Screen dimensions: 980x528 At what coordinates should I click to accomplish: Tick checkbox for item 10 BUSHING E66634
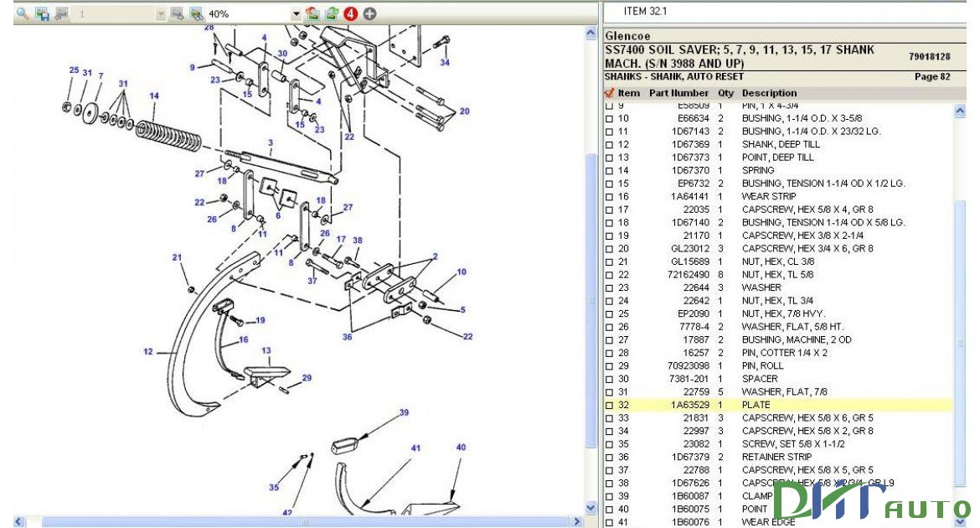(x=610, y=119)
